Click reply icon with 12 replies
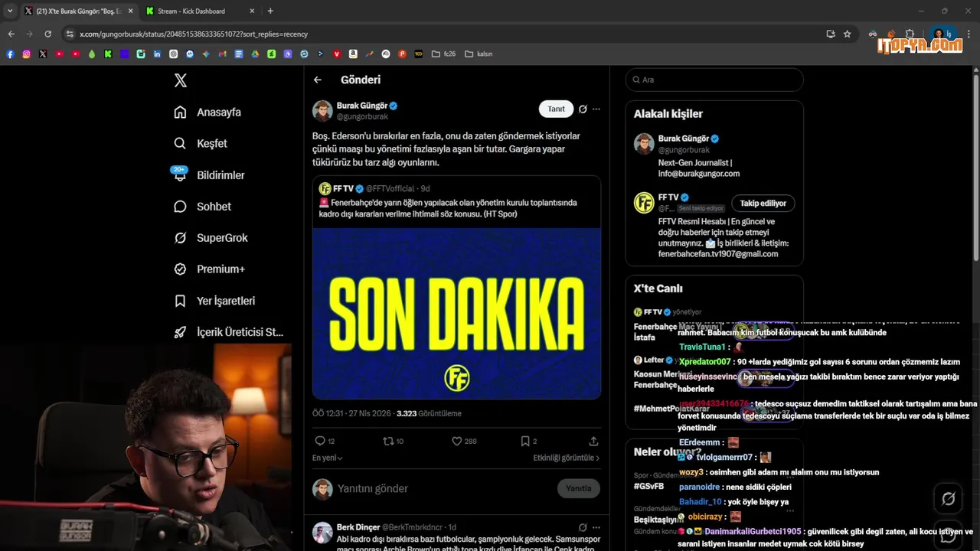This screenshot has height=551, width=980. 320,441
